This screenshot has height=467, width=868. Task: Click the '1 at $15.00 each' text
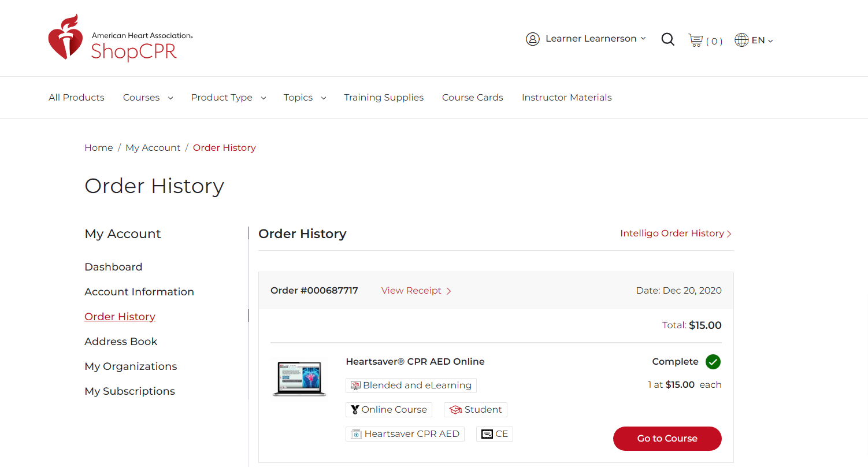[x=685, y=385]
